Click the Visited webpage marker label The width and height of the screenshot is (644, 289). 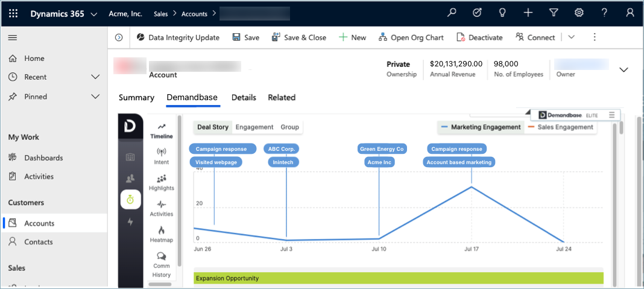(216, 162)
